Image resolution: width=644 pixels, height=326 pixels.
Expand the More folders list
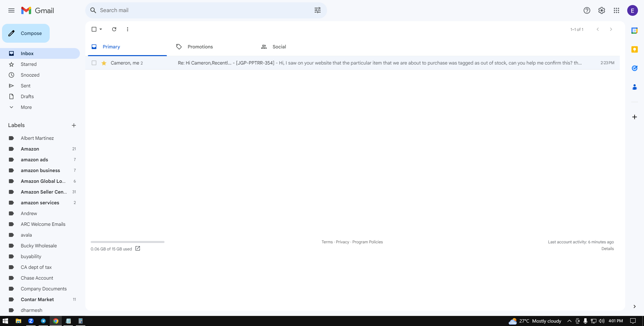coord(26,107)
